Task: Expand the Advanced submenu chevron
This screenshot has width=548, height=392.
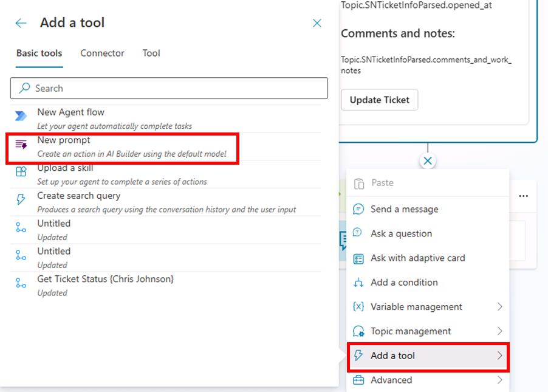Action: (x=500, y=380)
